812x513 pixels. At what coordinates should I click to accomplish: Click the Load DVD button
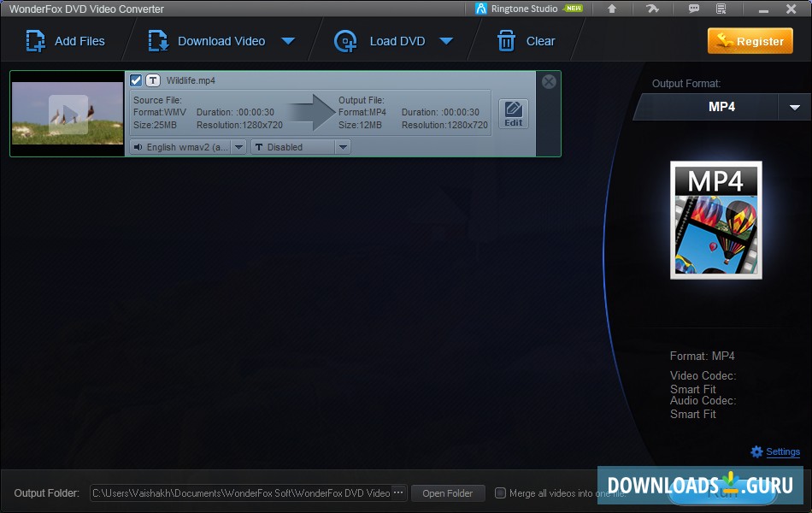click(x=380, y=41)
